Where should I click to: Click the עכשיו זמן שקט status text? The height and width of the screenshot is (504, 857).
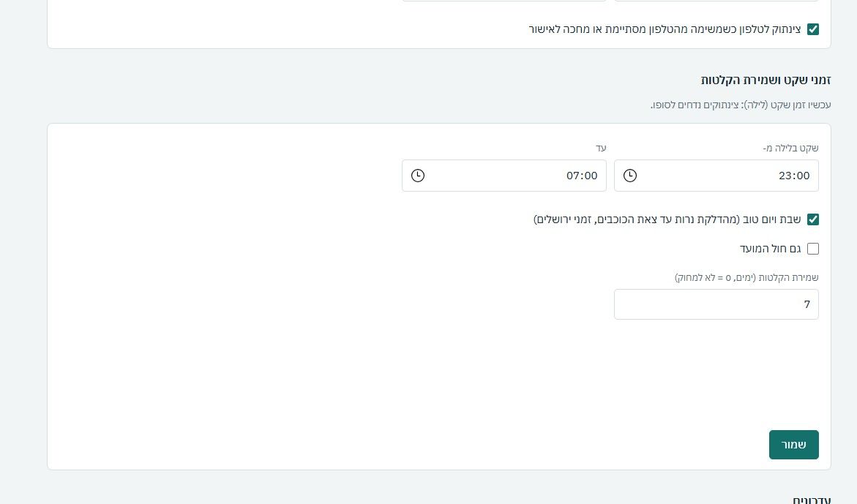pyautogui.click(x=741, y=105)
